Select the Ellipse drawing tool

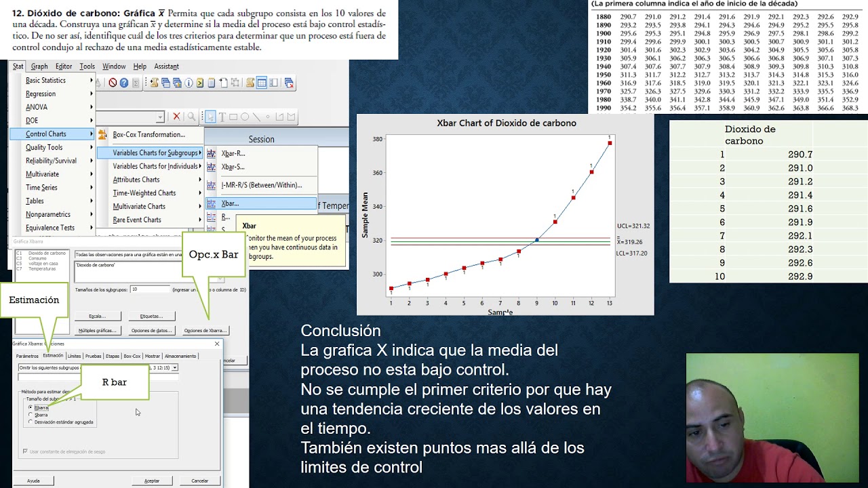point(245,117)
